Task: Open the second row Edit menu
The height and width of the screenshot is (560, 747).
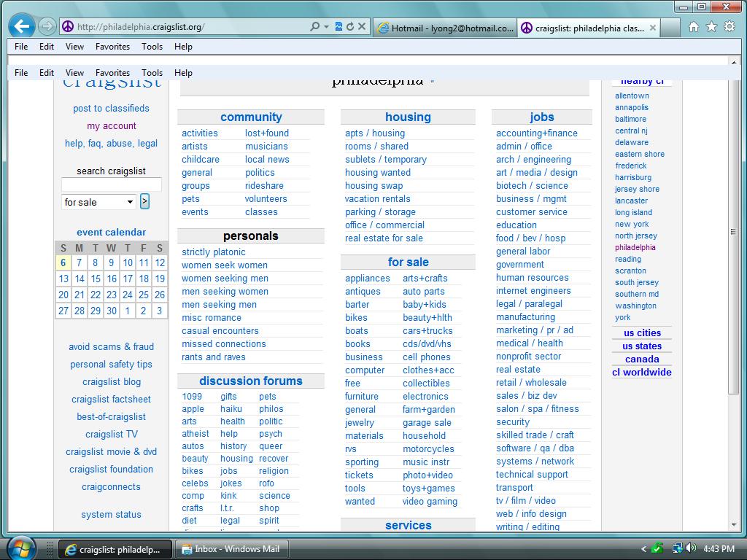Action: click(x=46, y=73)
